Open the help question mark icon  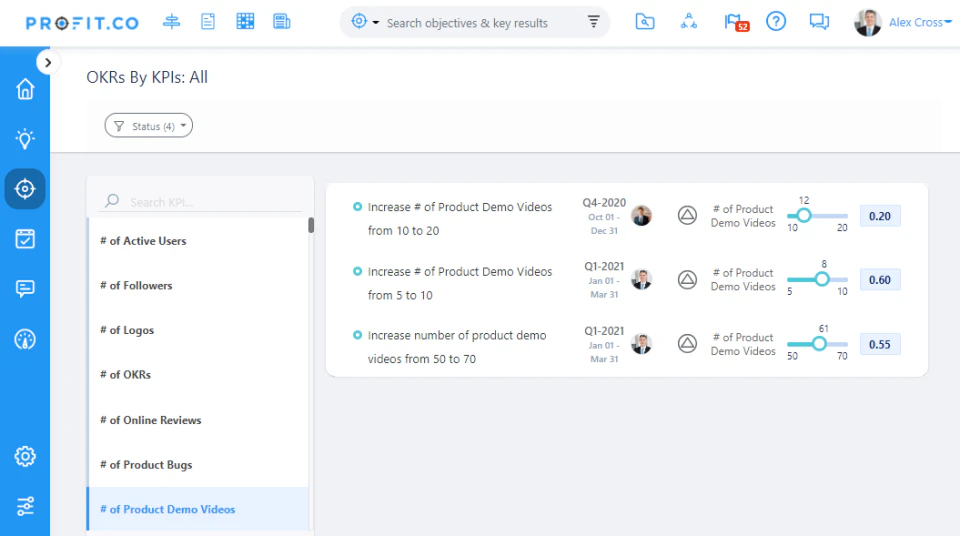(x=776, y=22)
